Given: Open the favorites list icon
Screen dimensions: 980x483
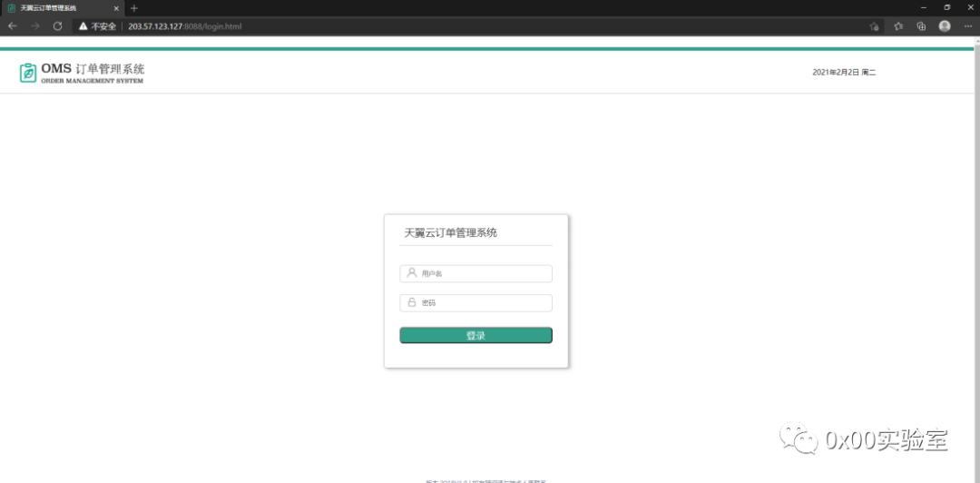Looking at the screenshot, I should (898, 26).
